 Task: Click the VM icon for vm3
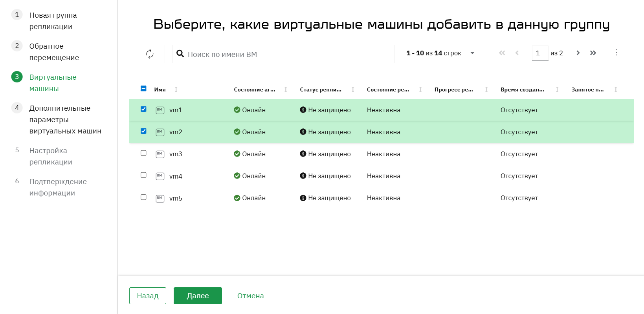(x=160, y=154)
